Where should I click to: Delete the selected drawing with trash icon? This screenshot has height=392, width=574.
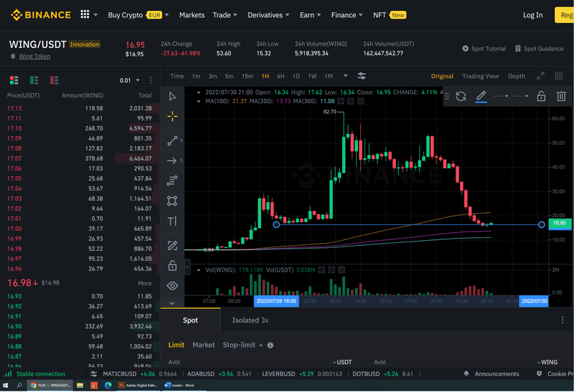pyautogui.click(x=561, y=96)
